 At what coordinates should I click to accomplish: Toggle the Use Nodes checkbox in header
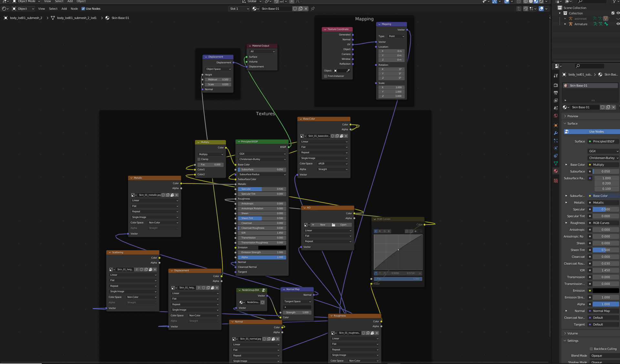[x=83, y=9]
